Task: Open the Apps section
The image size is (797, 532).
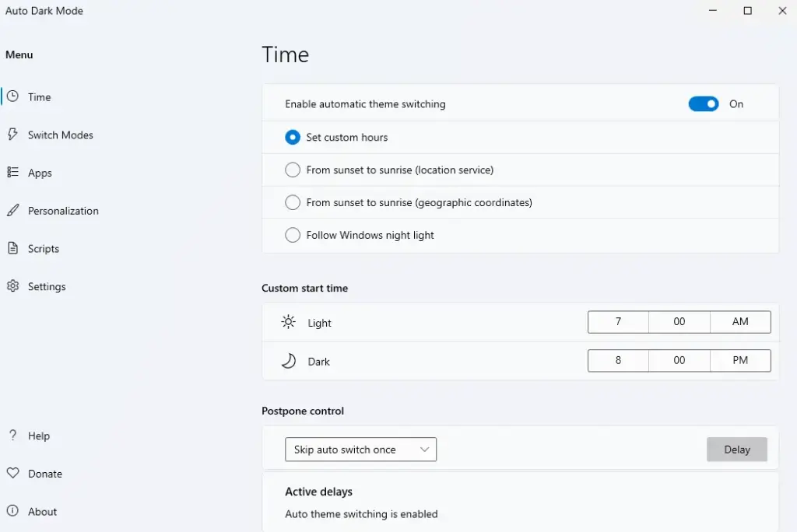Action: point(40,173)
